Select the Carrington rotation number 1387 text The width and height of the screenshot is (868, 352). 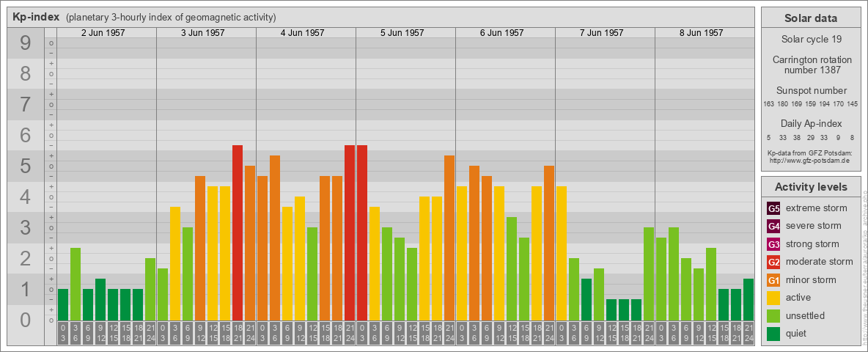[x=811, y=65]
